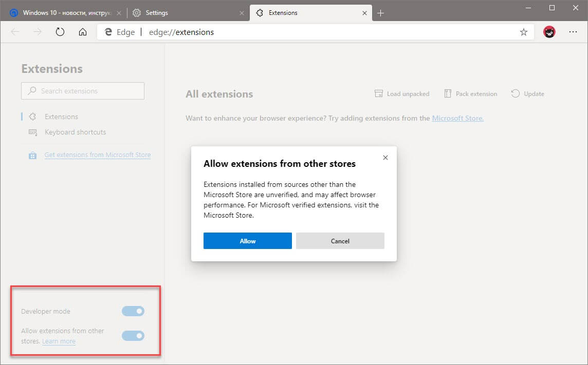Screen dimensions: 588x365
Task: Go to the Home page
Action: [83, 32]
